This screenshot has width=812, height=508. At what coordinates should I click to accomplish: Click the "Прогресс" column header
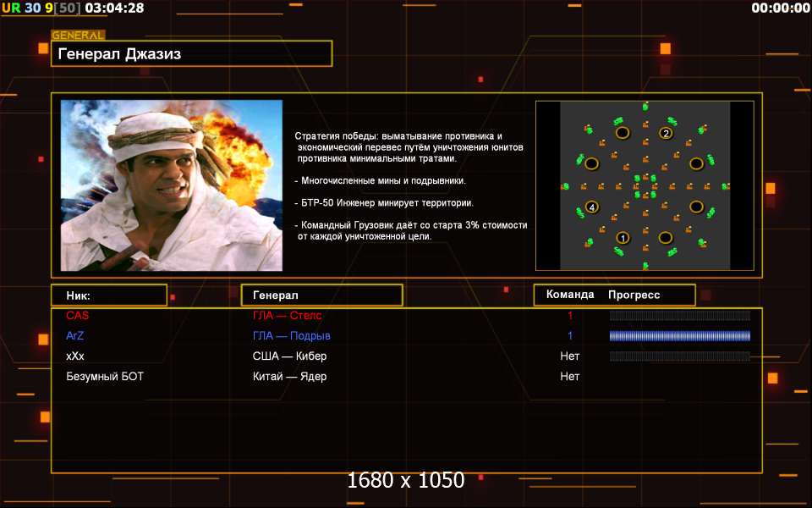coord(634,295)
